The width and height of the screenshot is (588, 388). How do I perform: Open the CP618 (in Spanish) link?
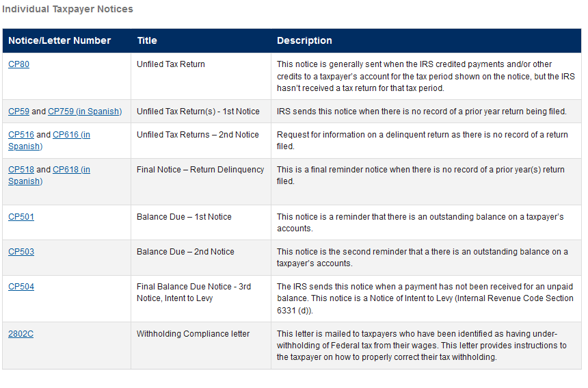coord(71,170)
